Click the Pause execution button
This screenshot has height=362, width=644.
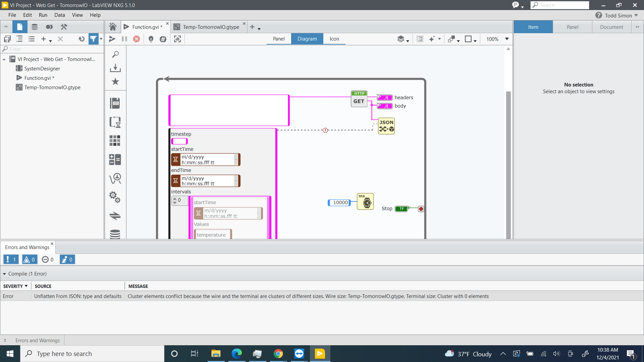pos(124,39)
